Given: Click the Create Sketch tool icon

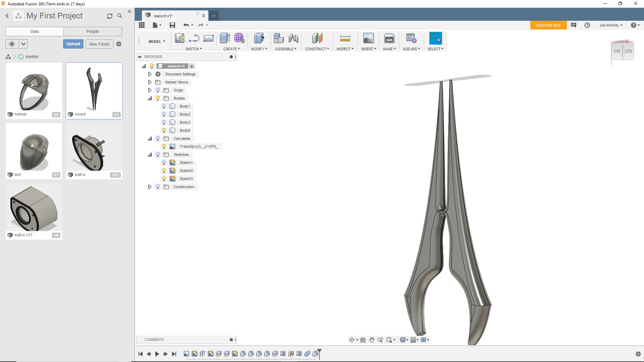Looking at the screenshot, I should coord(179,38).
